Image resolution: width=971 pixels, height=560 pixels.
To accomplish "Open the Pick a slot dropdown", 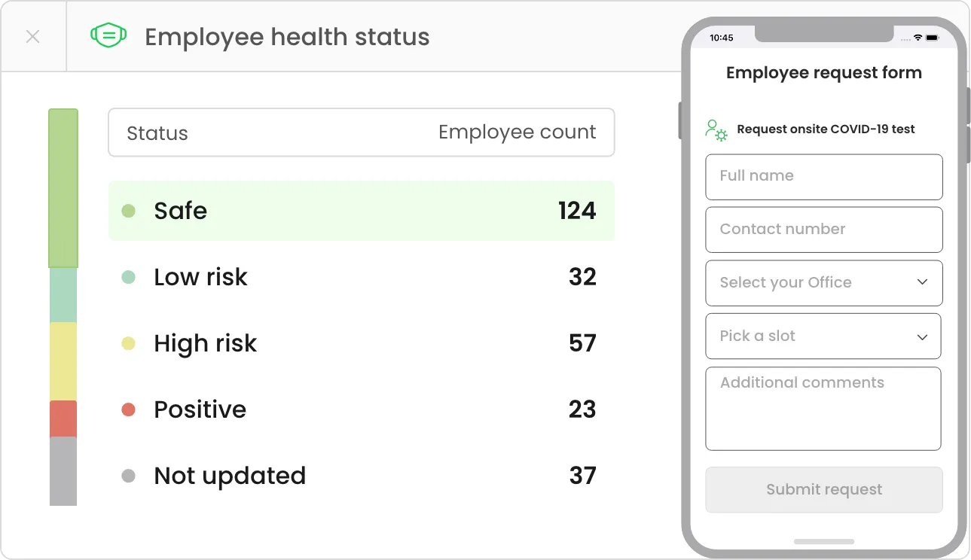I will click(823, 336).
